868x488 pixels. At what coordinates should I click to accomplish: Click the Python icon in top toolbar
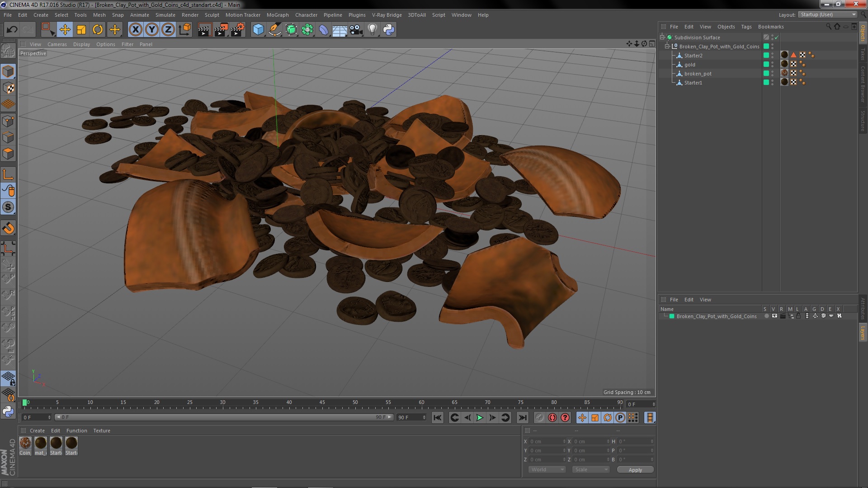(389, 30)
